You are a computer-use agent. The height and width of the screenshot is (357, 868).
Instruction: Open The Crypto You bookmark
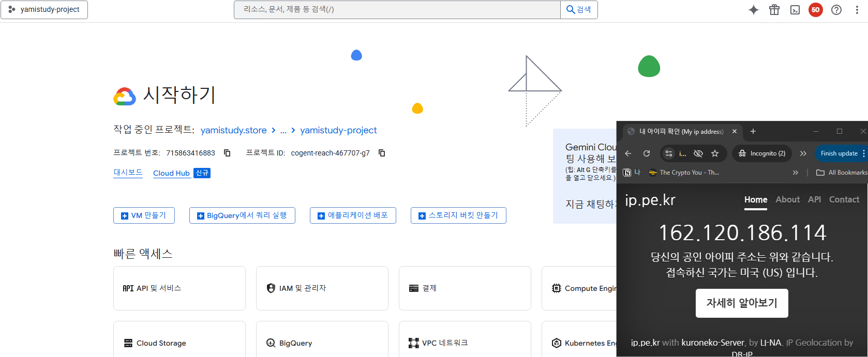coord(684,173)
